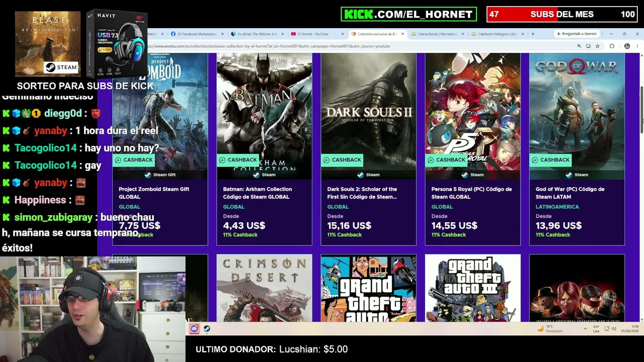The image size is (644, 362).
Task: Open the Project Zomboid Steam Gift GLOBAL title link
Action: click(x=154, y=193)
